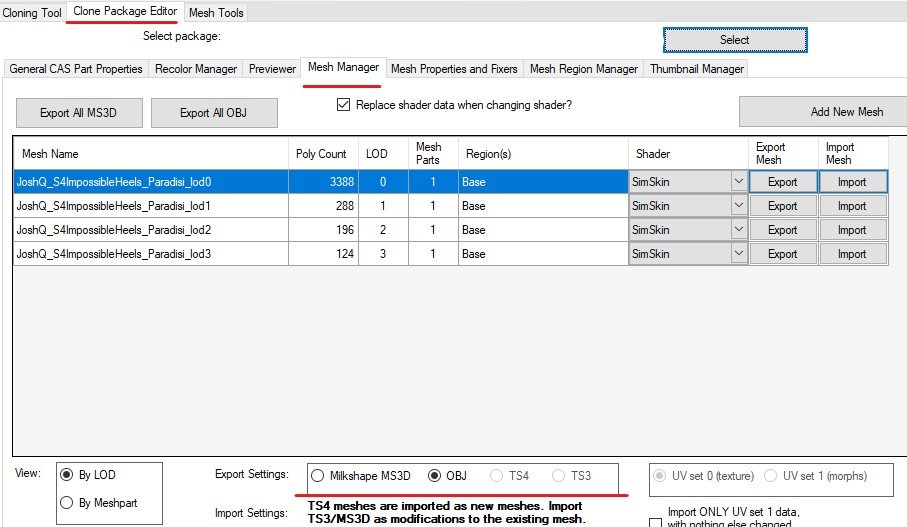Open Mesh Properties and Fixers tab
Viewport: 907px width, 527px height.
(454, 69)
